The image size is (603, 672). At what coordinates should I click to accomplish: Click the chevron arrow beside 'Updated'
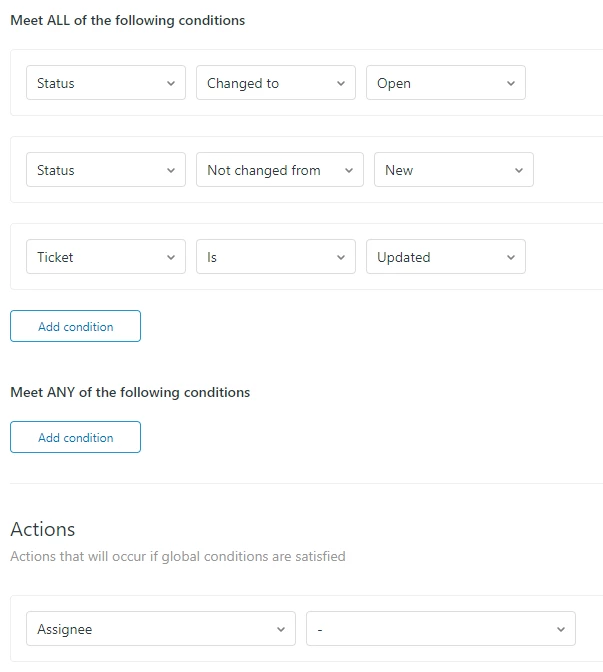click(x=511, y=258)
